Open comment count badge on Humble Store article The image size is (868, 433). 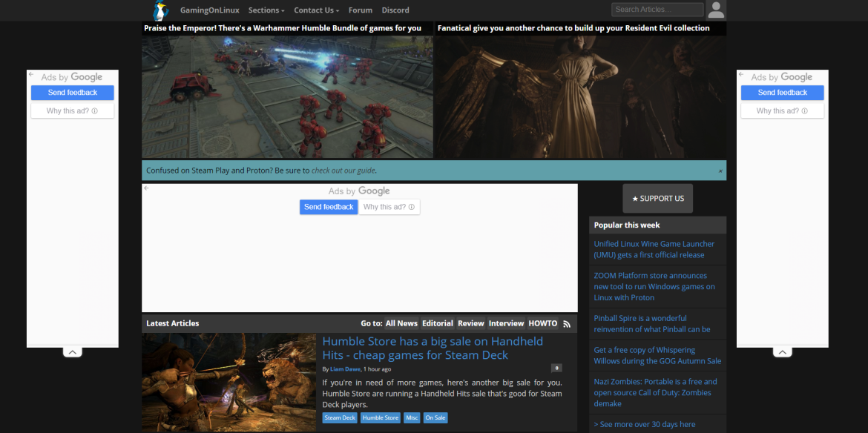556,368
